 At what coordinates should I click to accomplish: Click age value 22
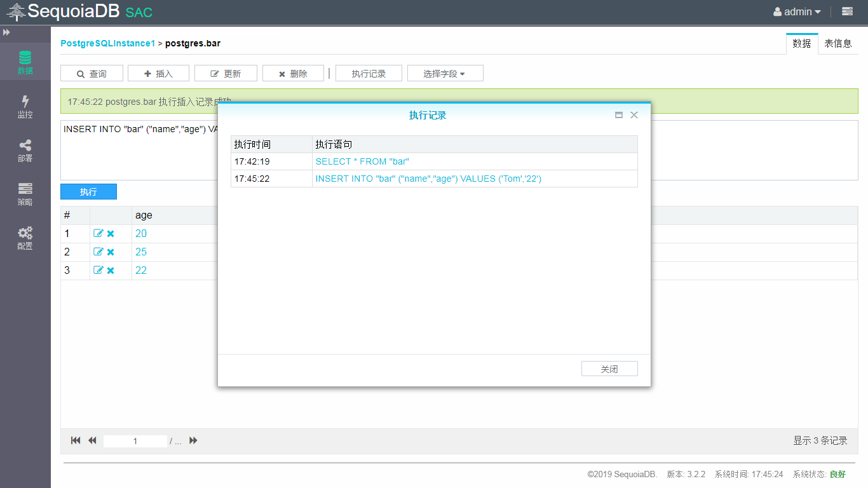click(141, 270)
